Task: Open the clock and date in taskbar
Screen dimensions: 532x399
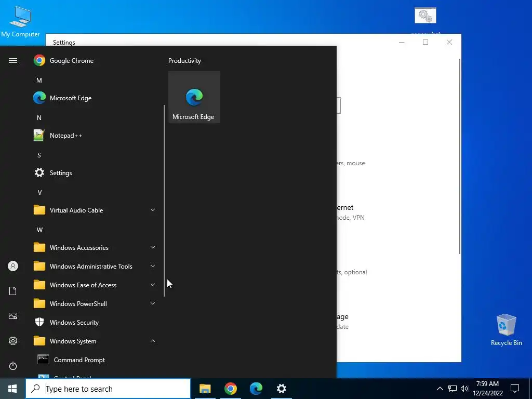Action: click(487, 389)
